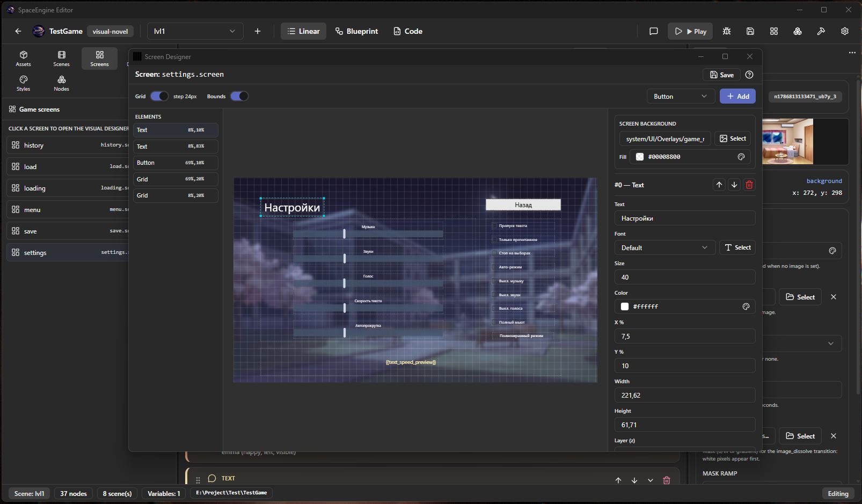Click the Save button in Screen Designer
The width and height of the screenshot is (862, 504).
pyautogui.click(x=721, y=75)
